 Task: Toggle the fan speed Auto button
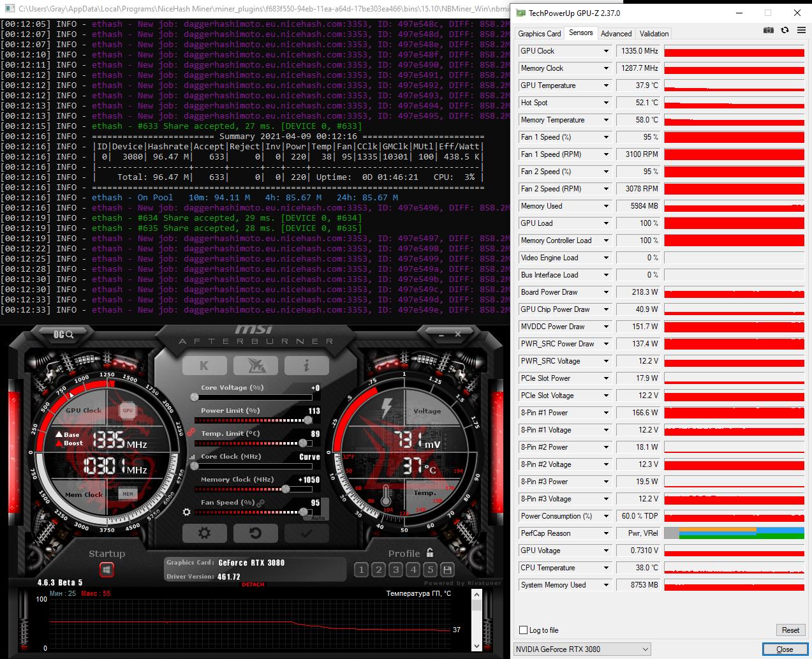point(318,517)
